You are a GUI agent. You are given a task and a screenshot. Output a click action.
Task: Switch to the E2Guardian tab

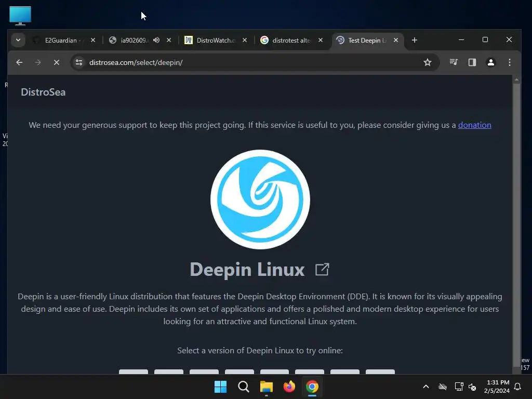(x=64, y=40)
